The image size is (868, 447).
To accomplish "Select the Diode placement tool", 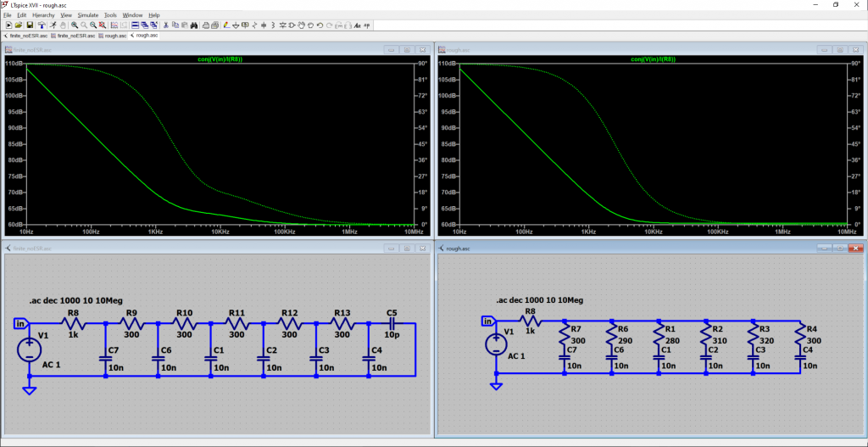I will pyautogui.click(x=282, y=25).
